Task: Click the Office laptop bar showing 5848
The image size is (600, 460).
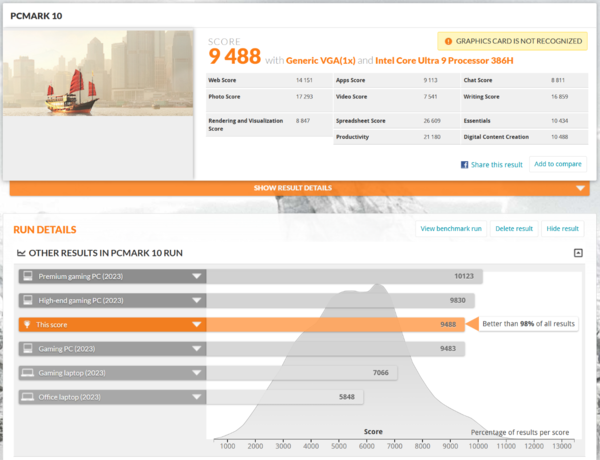Action: click(285, 397)
